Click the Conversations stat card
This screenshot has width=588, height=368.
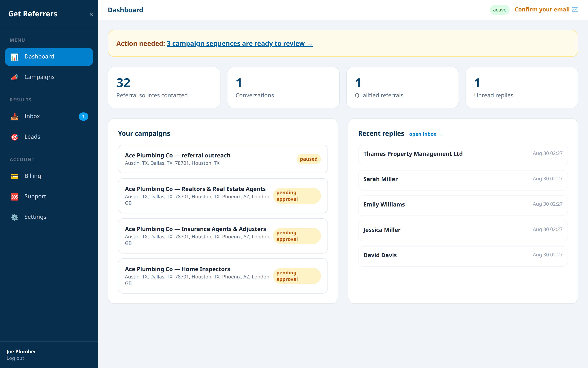point(283,88)
